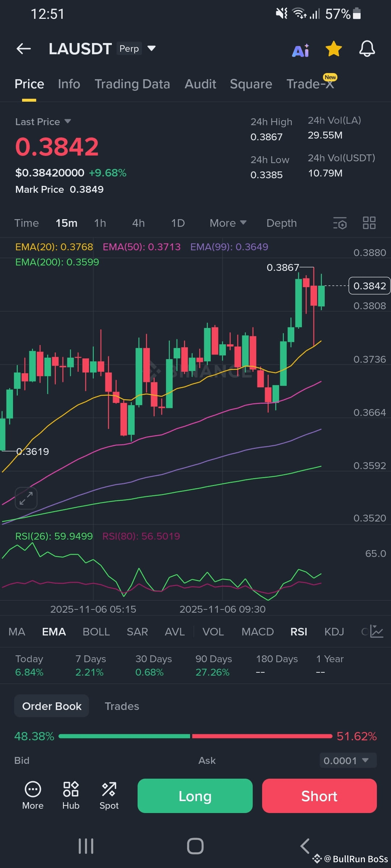The image size is (391, 868).
Task: Show Depth chart view
Action: coord(282,223)
